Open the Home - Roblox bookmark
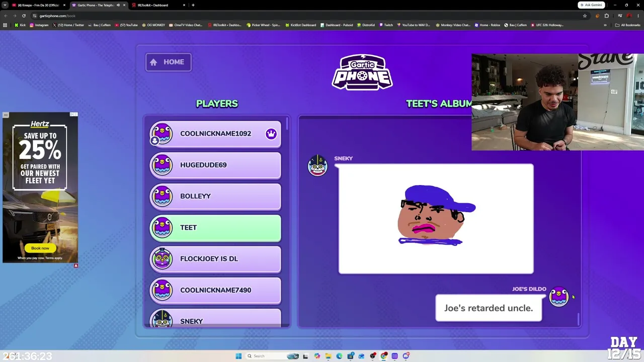The height and width of the screenshot is (362, 644). [487, 25]
